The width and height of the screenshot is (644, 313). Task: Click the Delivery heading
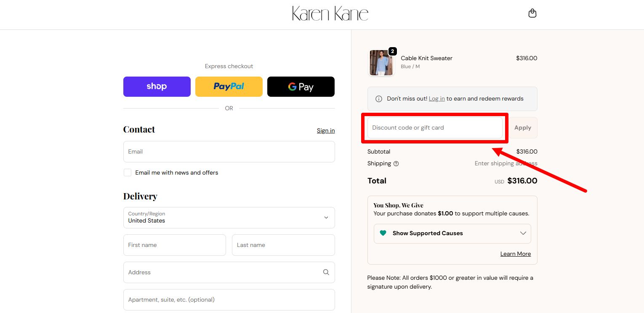[140, 196]
